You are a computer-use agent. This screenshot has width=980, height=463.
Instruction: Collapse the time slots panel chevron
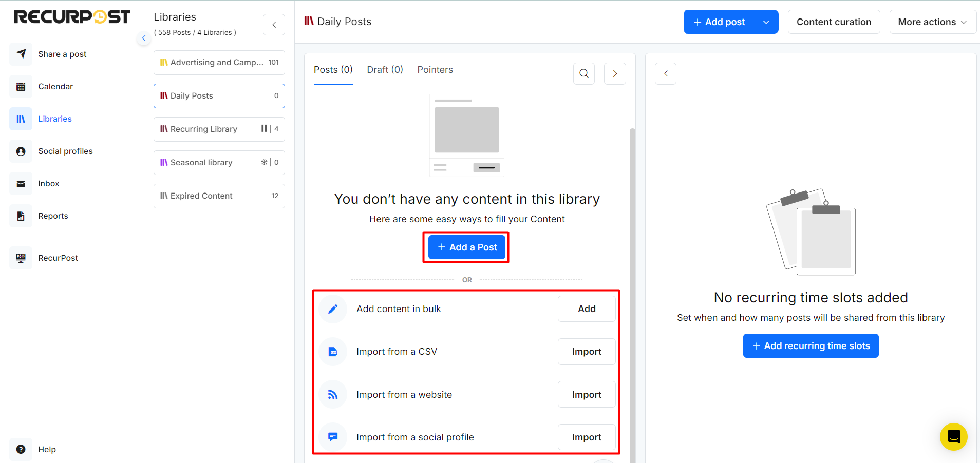coord(666,73)
